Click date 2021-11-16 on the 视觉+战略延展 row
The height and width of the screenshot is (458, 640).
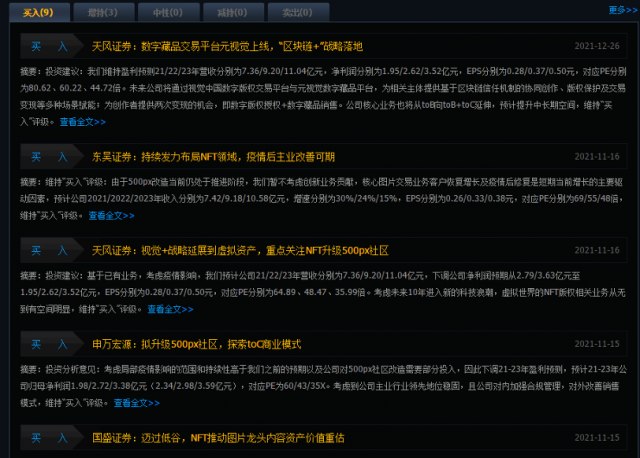[597, 250]
